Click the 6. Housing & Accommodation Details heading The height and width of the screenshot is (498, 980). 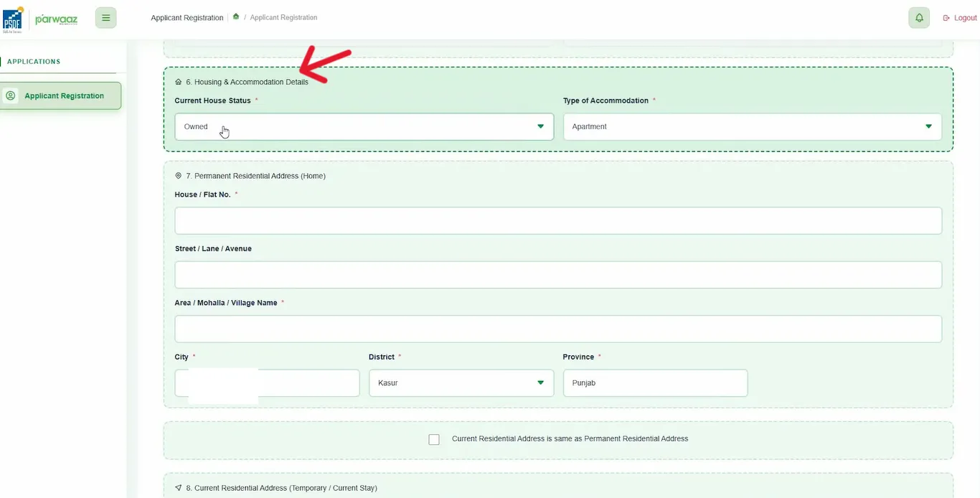[247, 82]
